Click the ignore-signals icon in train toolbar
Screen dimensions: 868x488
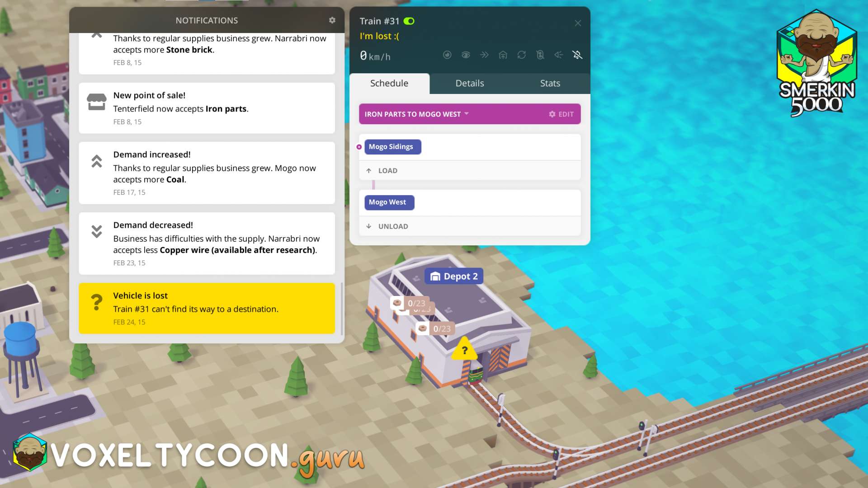click(x=540, y=55)
